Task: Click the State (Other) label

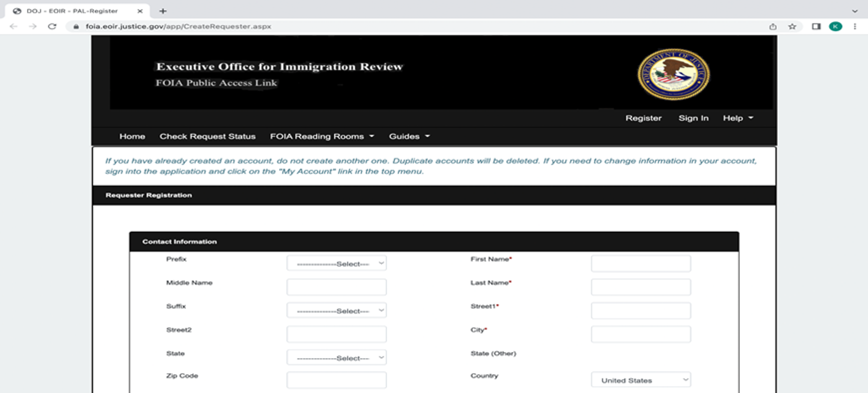Action: click(493, 354)
